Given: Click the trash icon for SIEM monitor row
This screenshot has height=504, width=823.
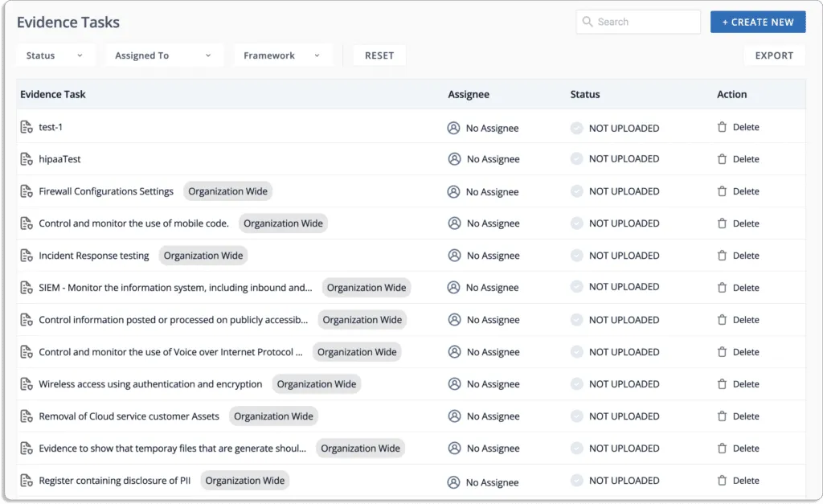Looking at the screenshot, I should (x=723, y=288).
